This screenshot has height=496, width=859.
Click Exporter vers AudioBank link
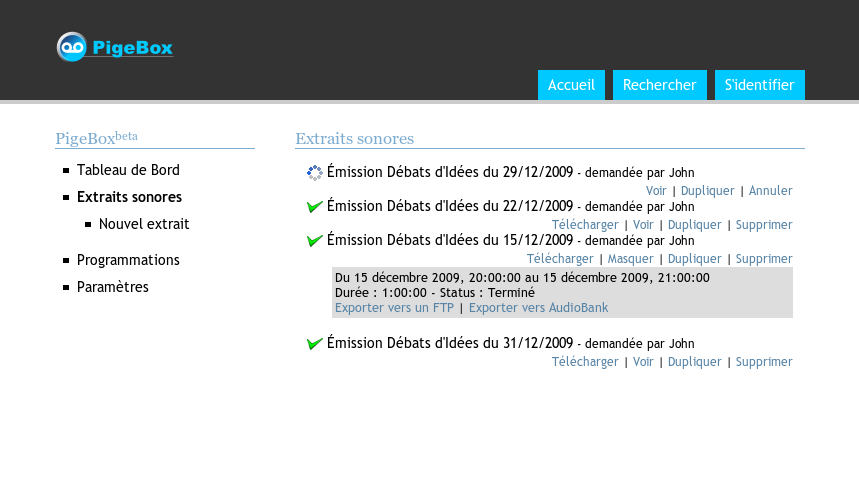tap(538, 308)
